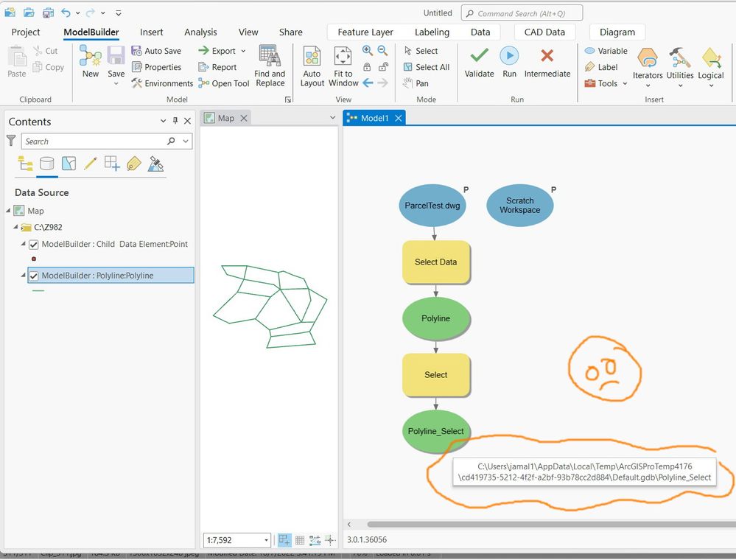Open the CAD Data tab
This screenshot has height=560, width=736.
(x=544, y=32)
